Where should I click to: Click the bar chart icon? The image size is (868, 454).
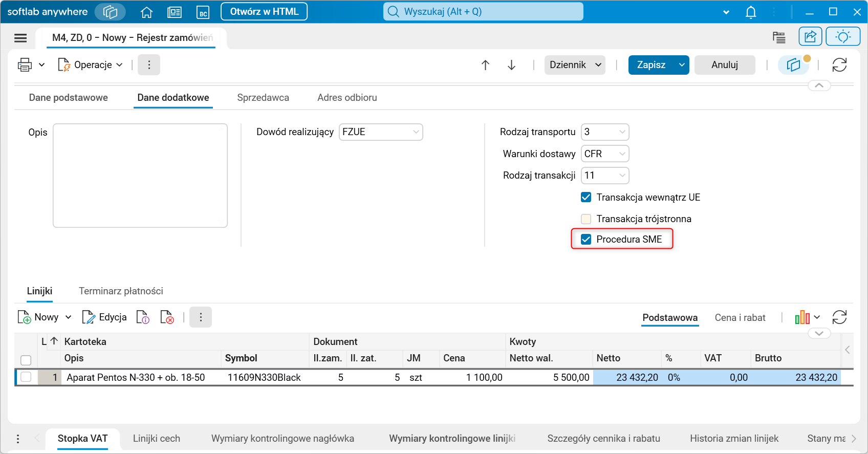point(802,317)
